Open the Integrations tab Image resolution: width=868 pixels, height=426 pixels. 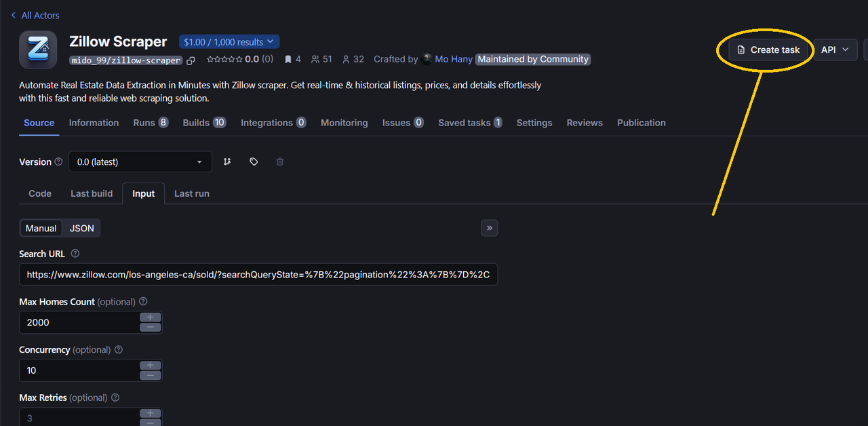coord(273,123)
